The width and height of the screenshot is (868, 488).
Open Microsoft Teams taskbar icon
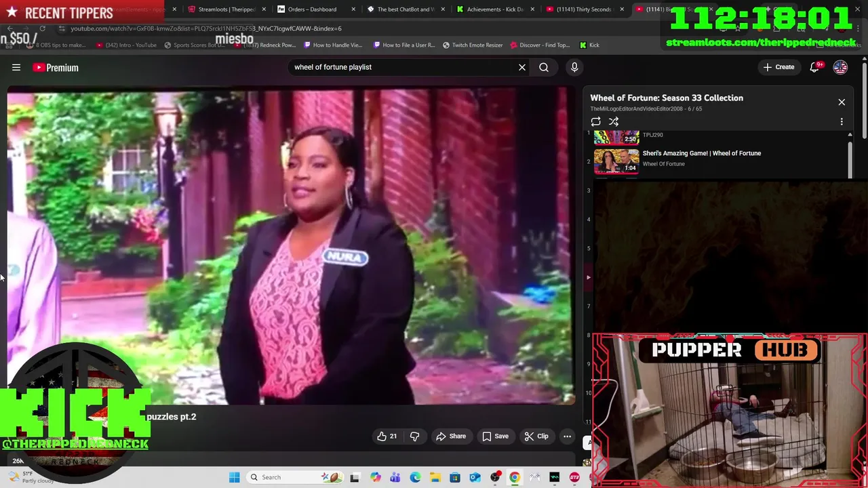(x=395, y=477)
